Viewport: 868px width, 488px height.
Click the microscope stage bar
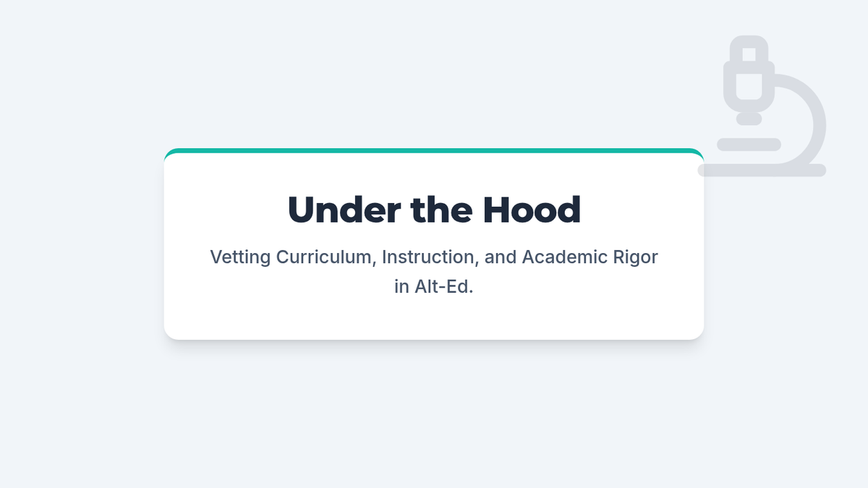[x=748, y=145]
